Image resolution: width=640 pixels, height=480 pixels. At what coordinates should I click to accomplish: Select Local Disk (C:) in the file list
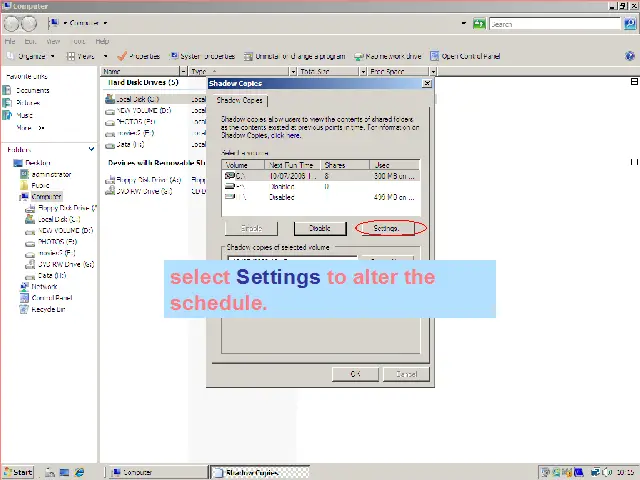point(132,99)
